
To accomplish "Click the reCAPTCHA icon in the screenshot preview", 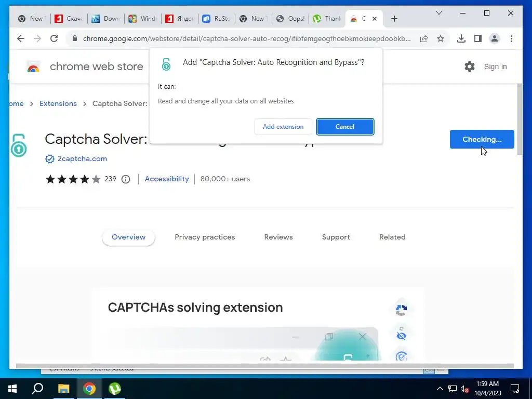I will coord(402,310).
